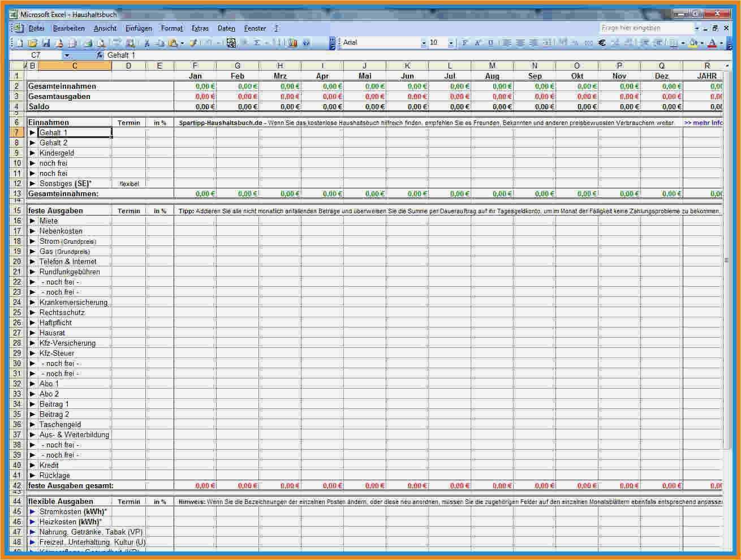Toggle Italic formatting

tap(478, 42)
